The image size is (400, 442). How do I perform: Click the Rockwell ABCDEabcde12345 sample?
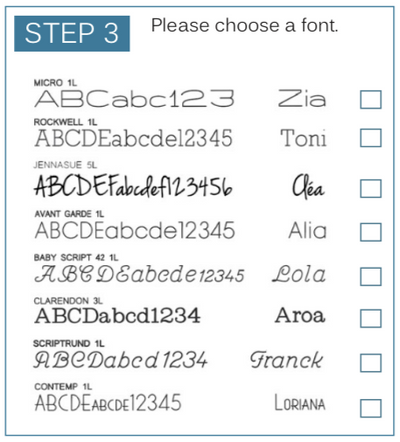[133, 138]
